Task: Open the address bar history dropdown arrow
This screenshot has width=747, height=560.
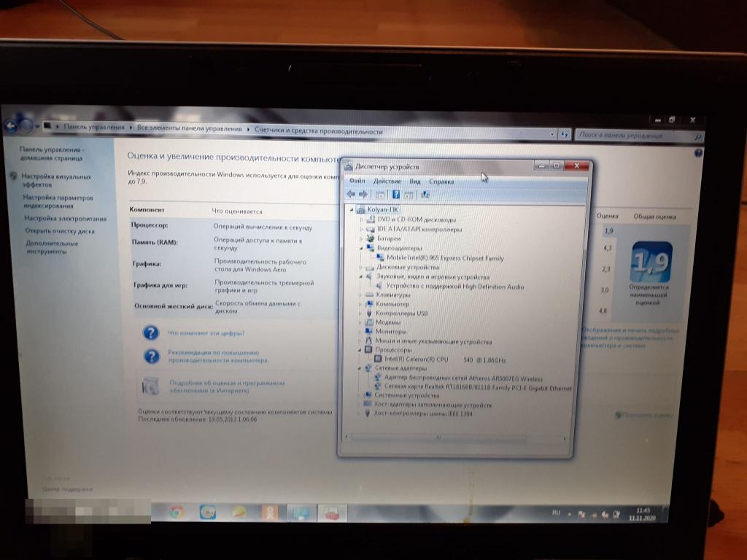Action: coord(553,134)
